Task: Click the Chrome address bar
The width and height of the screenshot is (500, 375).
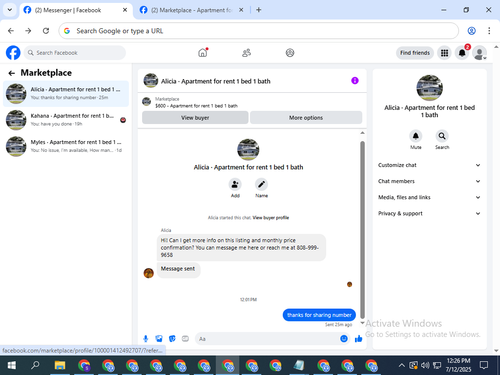Action: click(x=258, y=31)
